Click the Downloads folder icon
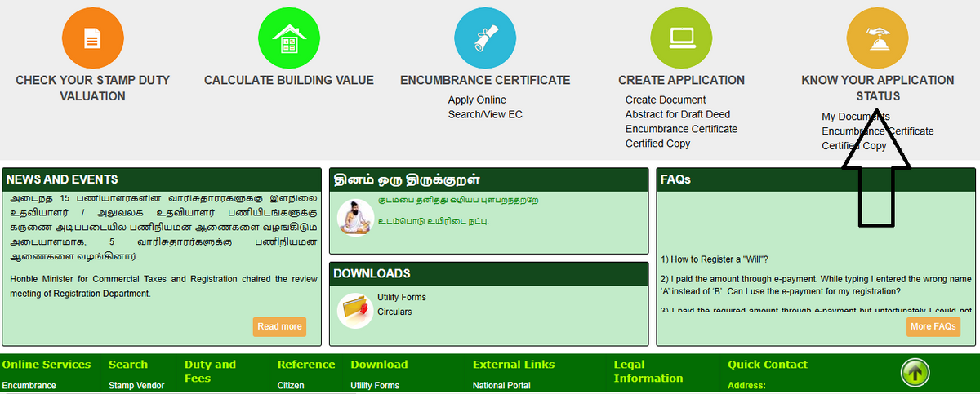 point(355,309)
